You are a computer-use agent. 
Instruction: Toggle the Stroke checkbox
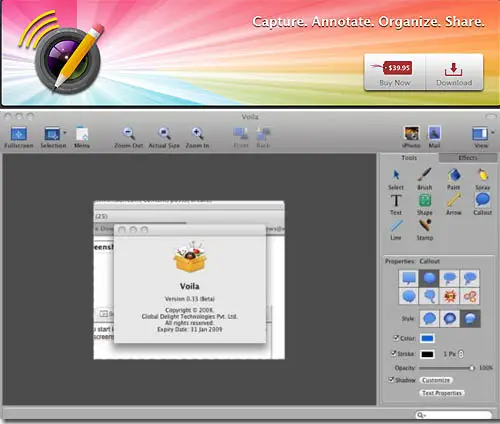click(x=394, y=353)
